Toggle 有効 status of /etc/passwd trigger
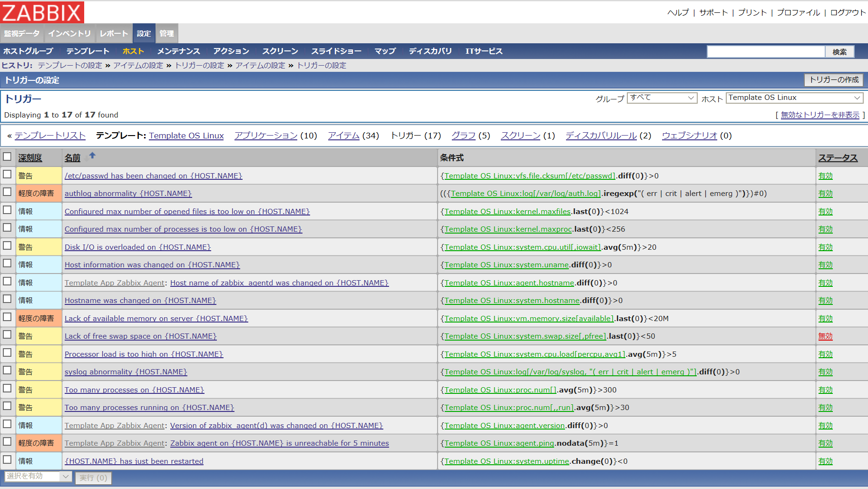868x489 pixels. point(825,176)
